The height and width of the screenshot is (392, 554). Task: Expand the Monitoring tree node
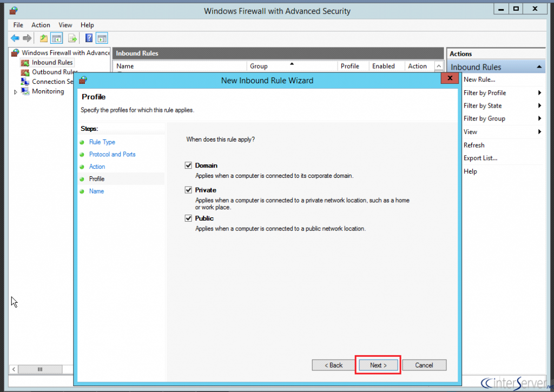tap(16, 92)
